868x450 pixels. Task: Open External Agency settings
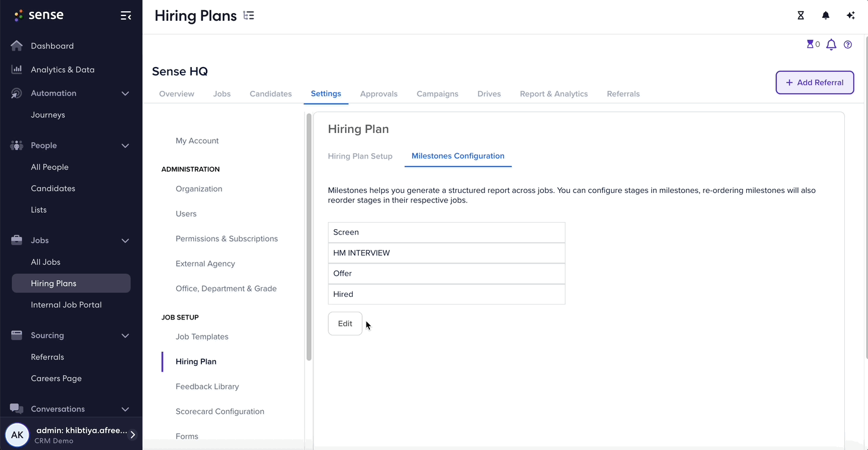(205, 264)
